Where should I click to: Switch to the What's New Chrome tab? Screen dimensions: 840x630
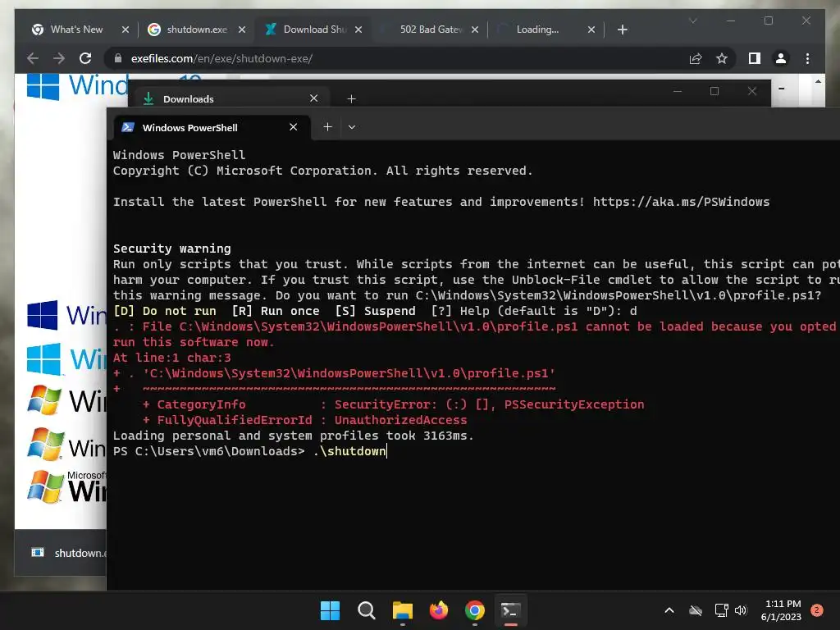[x=76, y=30]
